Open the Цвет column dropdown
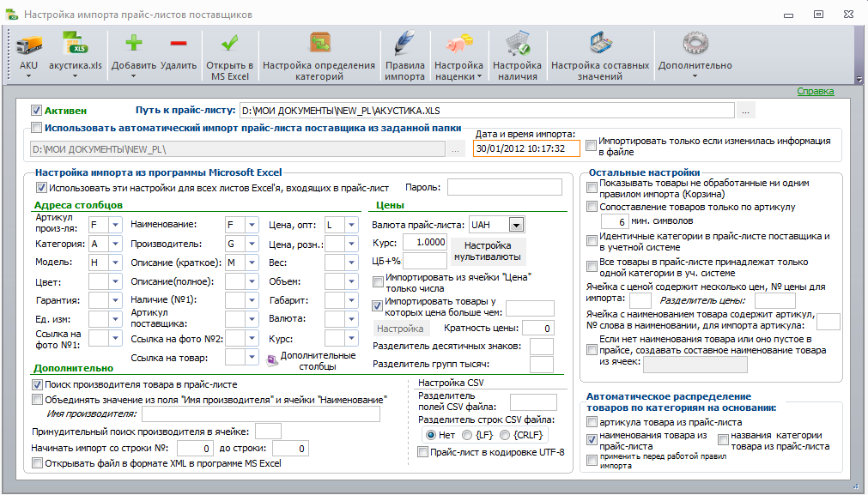The width and height of the screenshot is (868, 495). [x=115, y=281]
